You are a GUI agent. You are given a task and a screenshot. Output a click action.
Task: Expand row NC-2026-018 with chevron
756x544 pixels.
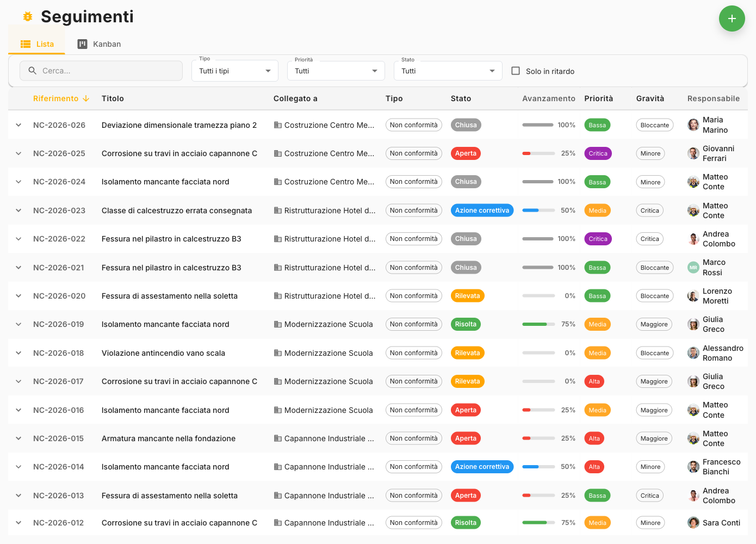coord(18,353)
